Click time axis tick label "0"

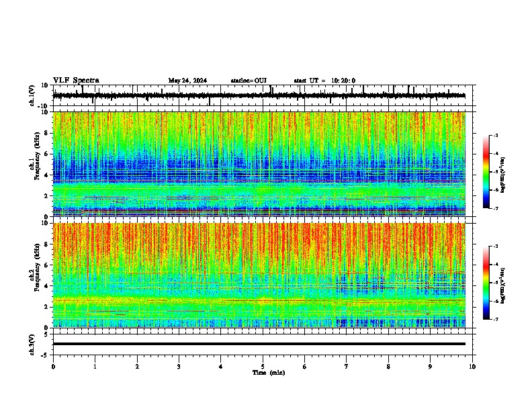coord(53,367)
